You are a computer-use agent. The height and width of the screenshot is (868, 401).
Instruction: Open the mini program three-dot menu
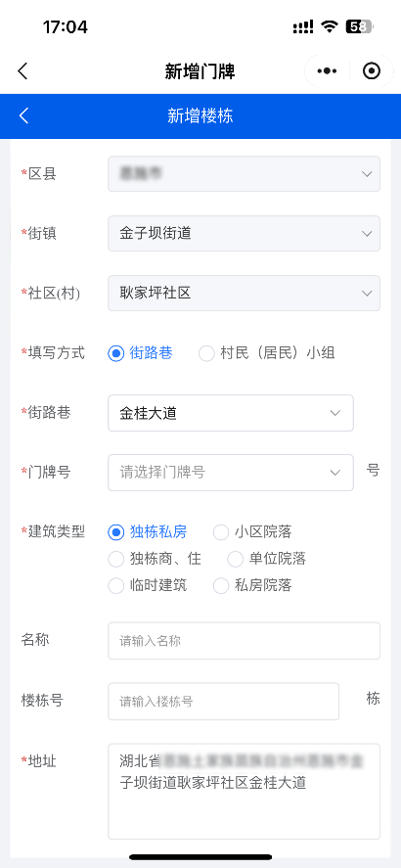(327, 71)
